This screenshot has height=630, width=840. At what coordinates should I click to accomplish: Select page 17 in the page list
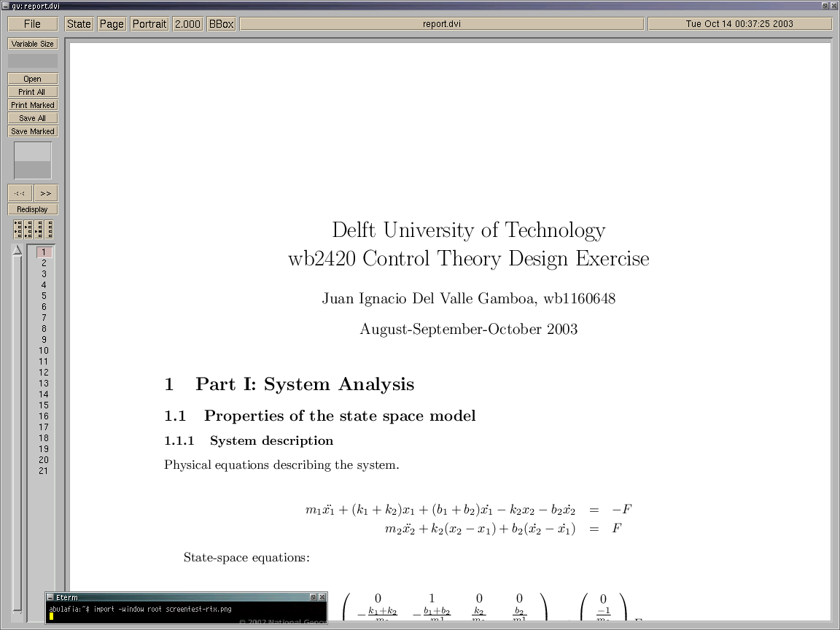tap(44, 427)
